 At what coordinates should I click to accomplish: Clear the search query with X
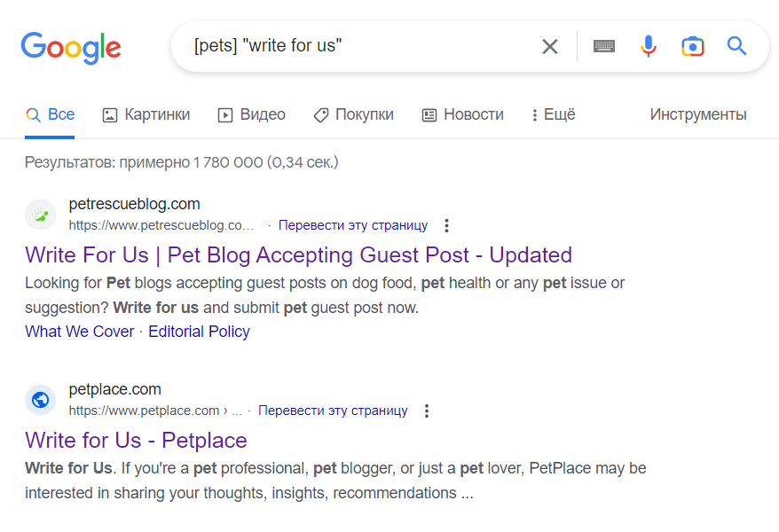[549, 47]
